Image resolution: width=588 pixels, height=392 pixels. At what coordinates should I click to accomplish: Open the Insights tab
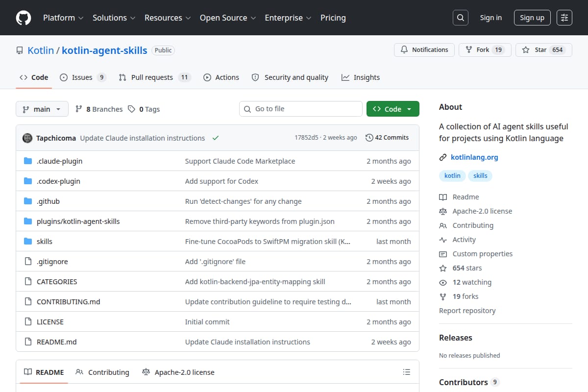coord(361,77)
